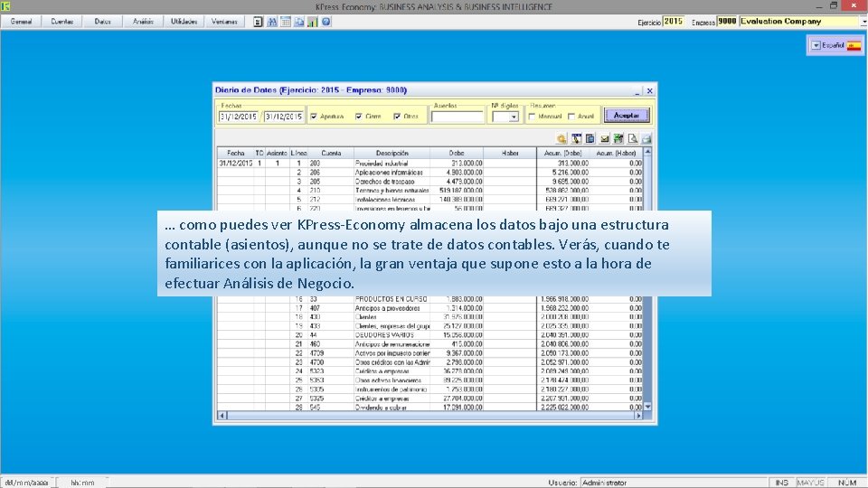Viewport: 868px width, 488px height.
Task: Toggle the Cierre checkbox
Action: 359,117
